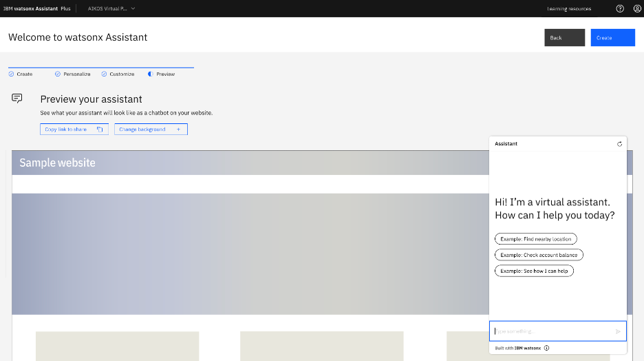Choose Example: Find nearby location suggestion
The width and height of the screenshot is (644, 361).
pyautogui.click(x=535, y=239)
